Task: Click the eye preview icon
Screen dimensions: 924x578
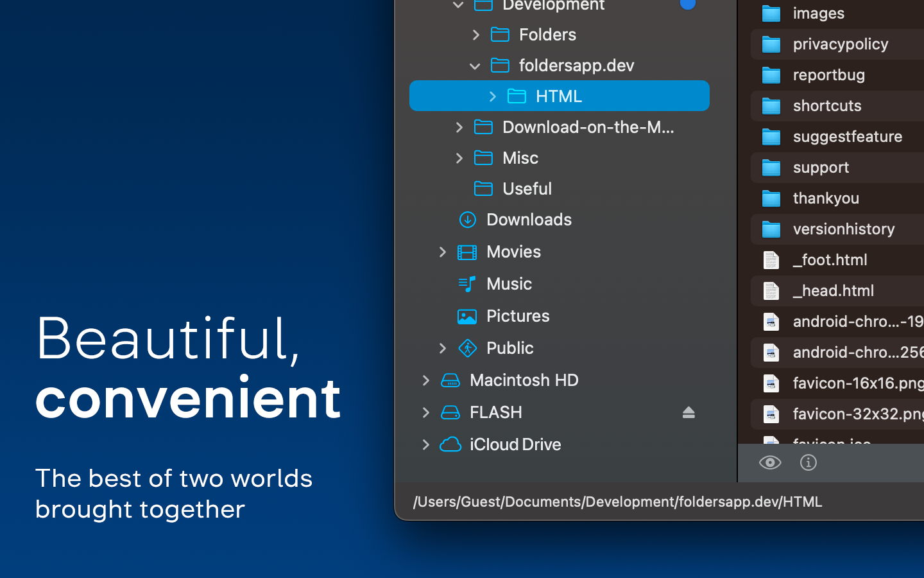Action: click(x=770, y=462)
